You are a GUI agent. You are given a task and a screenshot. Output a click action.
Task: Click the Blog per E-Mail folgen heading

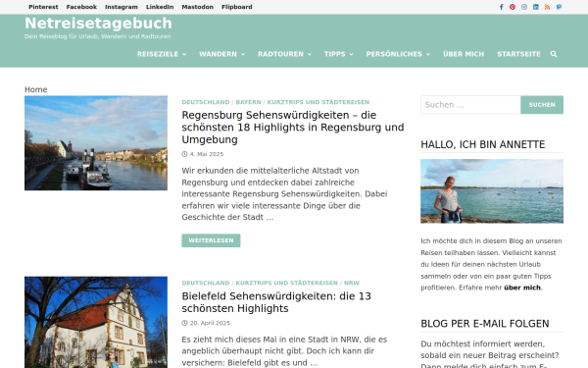pyautogui.click(x=485, y=324)
